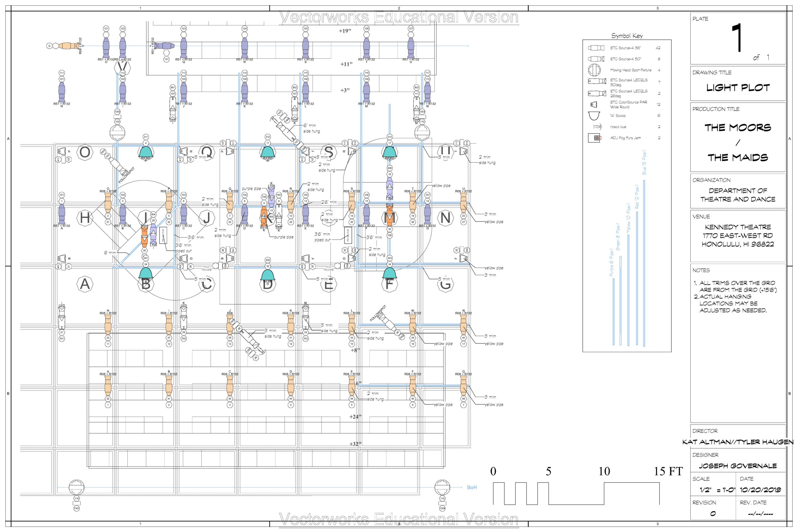798x532 pixels.
Task: Select the ETC ColorSource PAR key symbol
Action: (x=594, y=104)
